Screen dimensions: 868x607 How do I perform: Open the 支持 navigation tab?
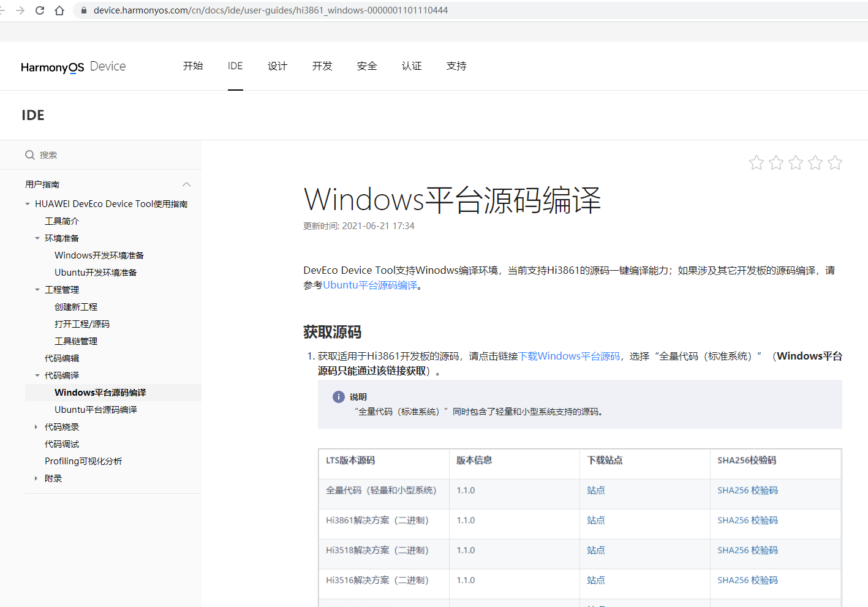pos(456,66)
